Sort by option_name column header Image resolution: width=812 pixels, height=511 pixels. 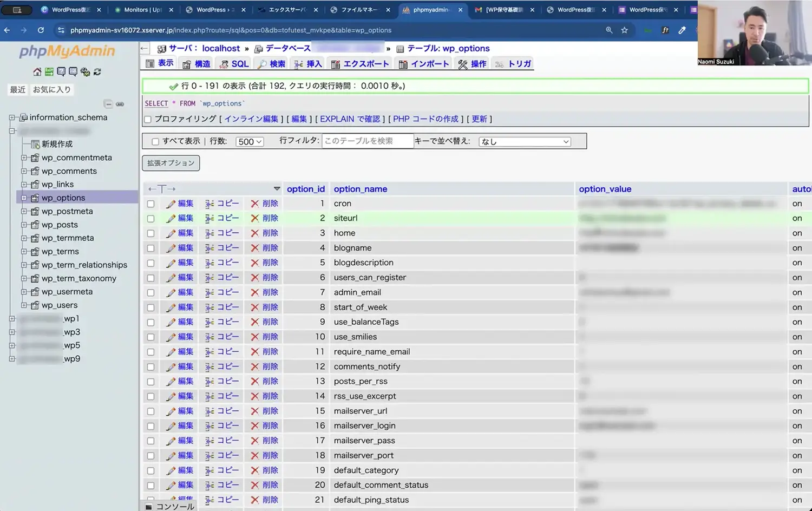361,189
